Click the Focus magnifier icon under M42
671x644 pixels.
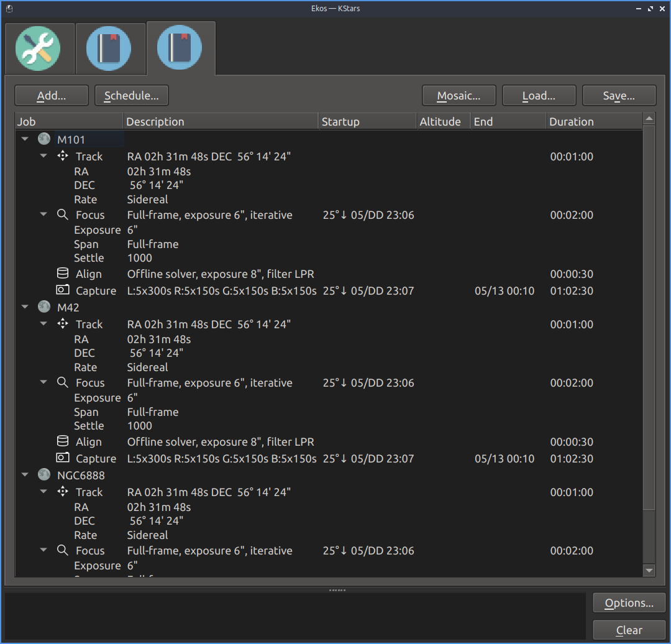63,382
